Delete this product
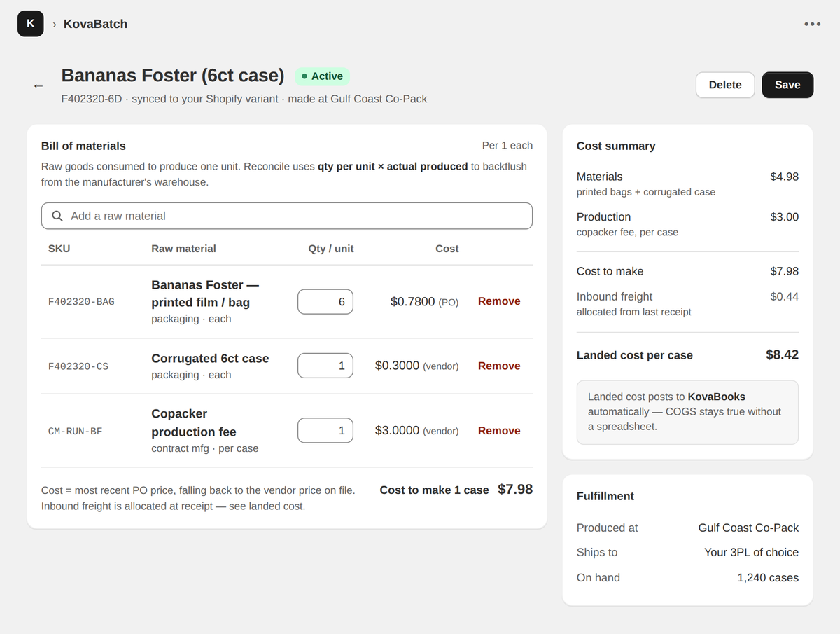This screenshot has height=634, width=840. click(725, 85)
